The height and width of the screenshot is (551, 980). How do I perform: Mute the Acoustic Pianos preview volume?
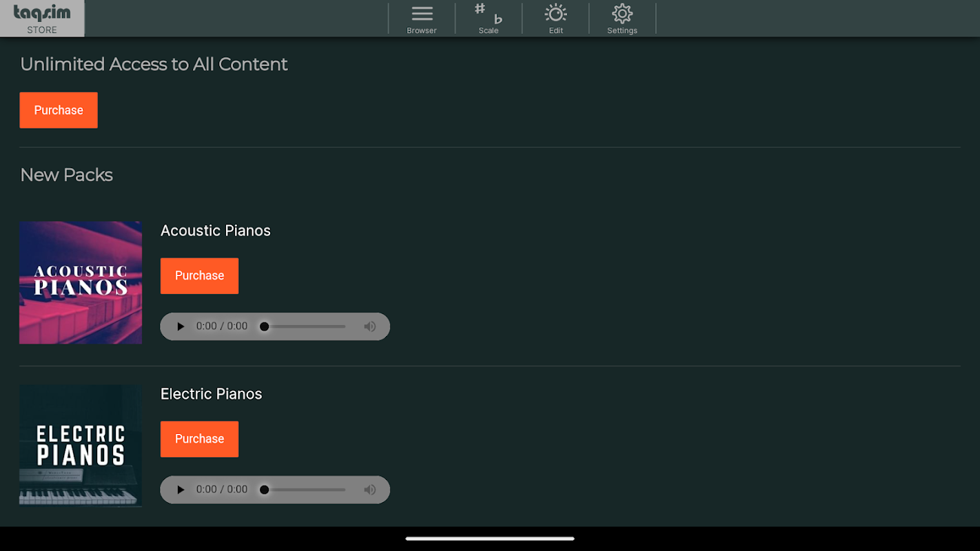(x=370, y=326)
